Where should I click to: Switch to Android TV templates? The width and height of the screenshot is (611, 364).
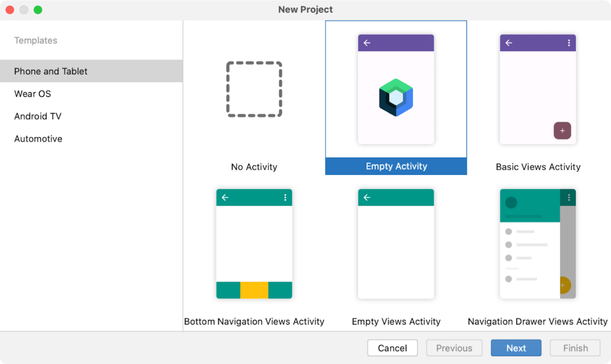pyautogui.click(x=38, y=116)
